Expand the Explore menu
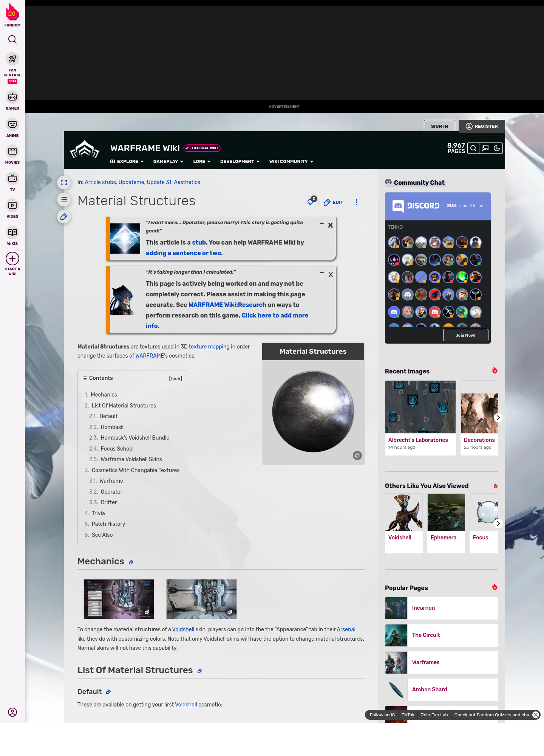 tap(127, 161)
